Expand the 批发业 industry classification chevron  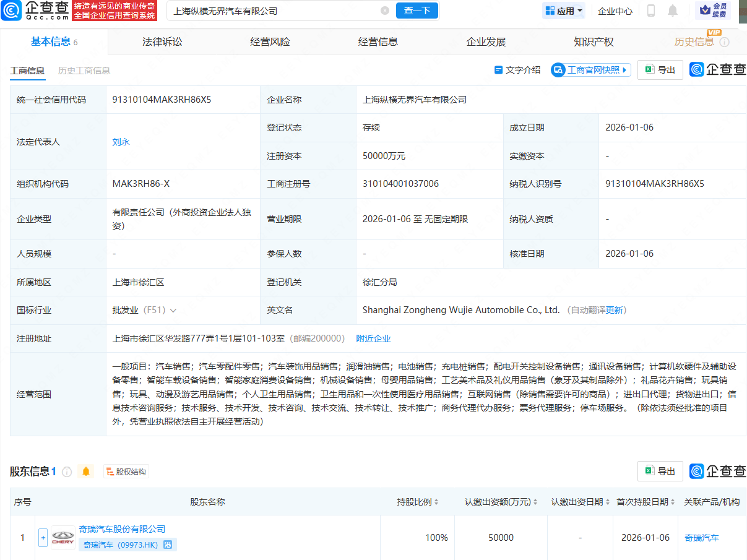173,310
